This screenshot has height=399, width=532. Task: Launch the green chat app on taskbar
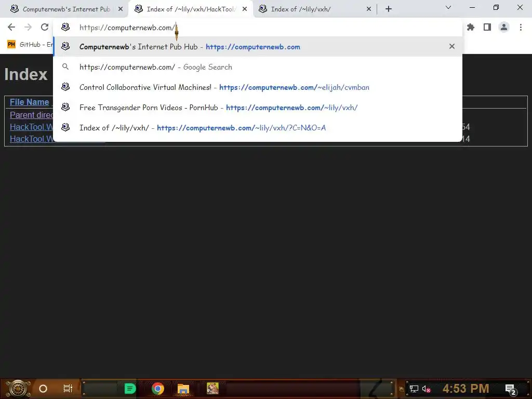(130, 389)
